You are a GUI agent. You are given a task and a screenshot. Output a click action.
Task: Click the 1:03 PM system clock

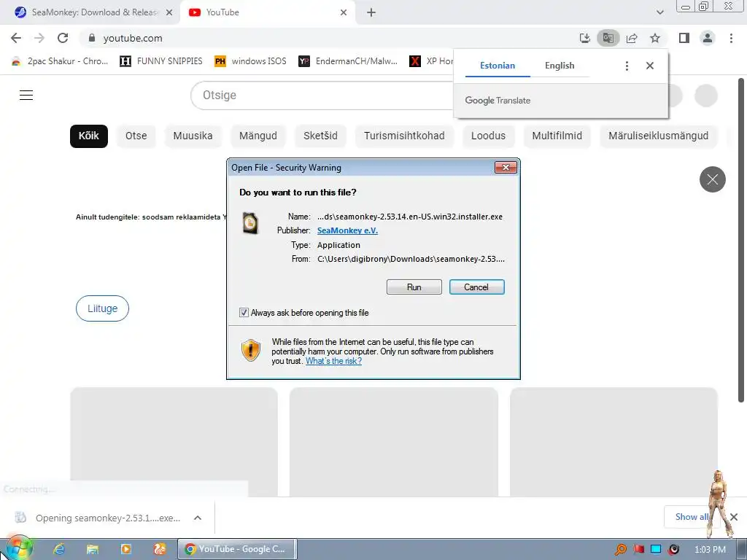pyautogui.click(x=710, y=550)
